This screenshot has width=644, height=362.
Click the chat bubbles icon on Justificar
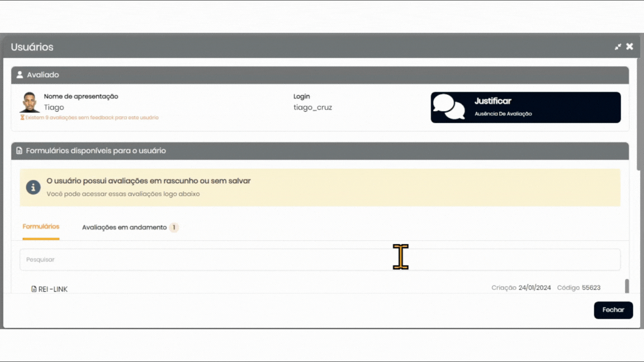point(449,107)
